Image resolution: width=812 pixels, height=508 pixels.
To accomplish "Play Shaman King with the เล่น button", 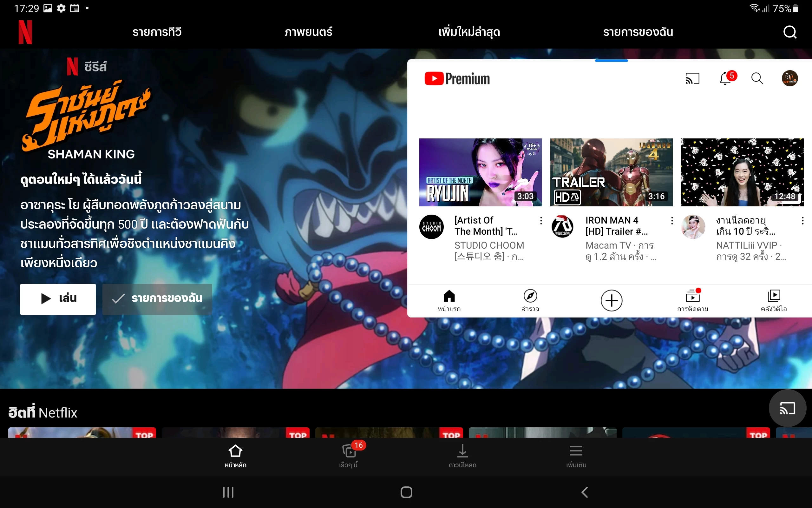I will tap(58, 299).
